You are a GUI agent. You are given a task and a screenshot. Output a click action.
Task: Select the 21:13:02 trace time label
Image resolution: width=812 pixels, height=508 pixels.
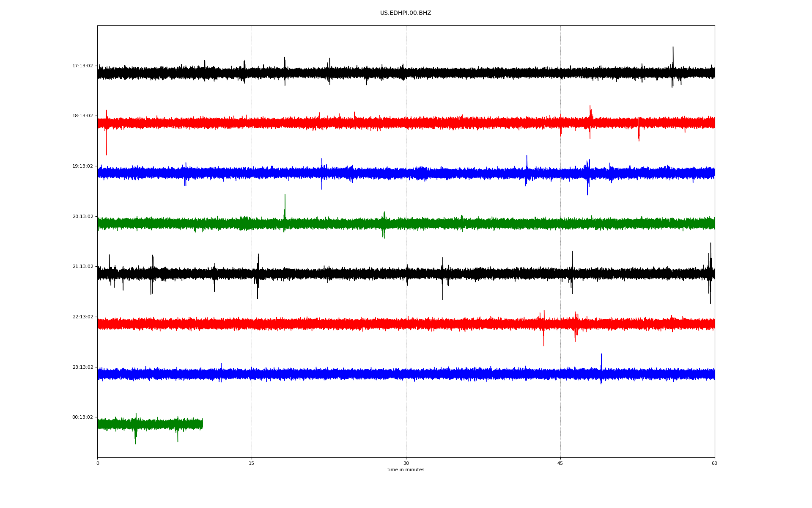[x=82, y=266]
